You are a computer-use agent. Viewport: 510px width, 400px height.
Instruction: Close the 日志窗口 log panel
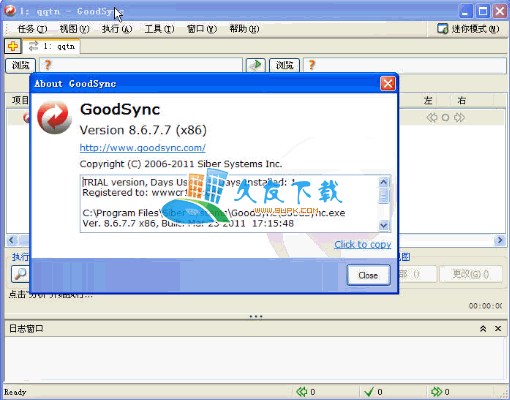(x=498, y=329)
